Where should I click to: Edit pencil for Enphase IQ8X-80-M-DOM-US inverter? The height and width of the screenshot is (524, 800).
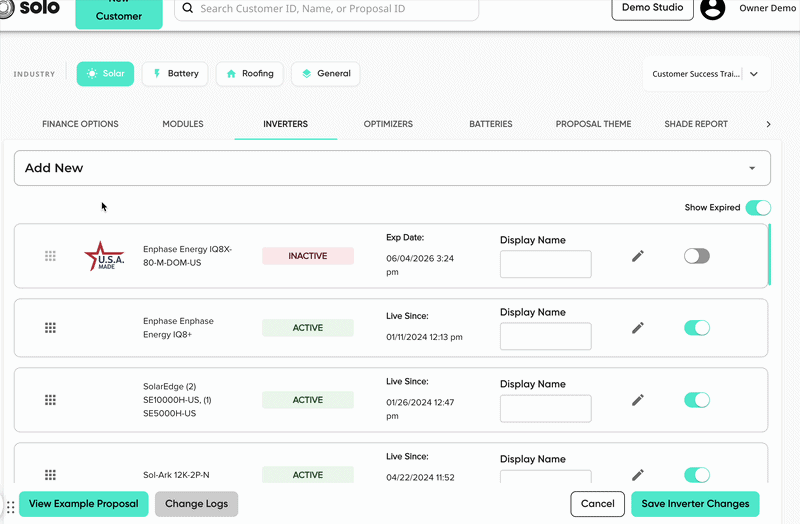point(638,256)
